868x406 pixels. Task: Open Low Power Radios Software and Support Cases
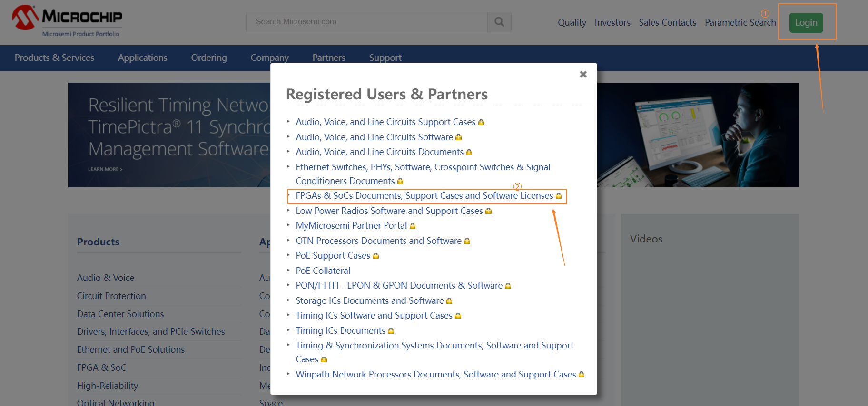[x=389, y=211]
